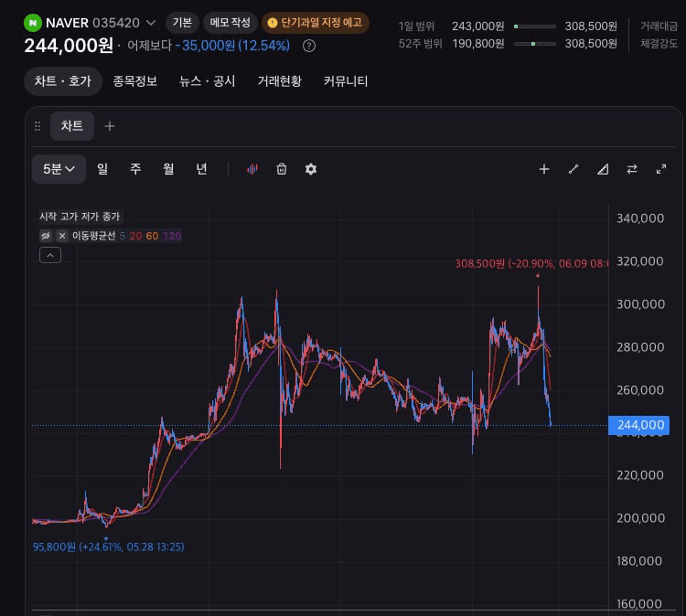This screenshot has width=686, height=616.
Task: Click the 거래대금 label
Action: (659, 27)
